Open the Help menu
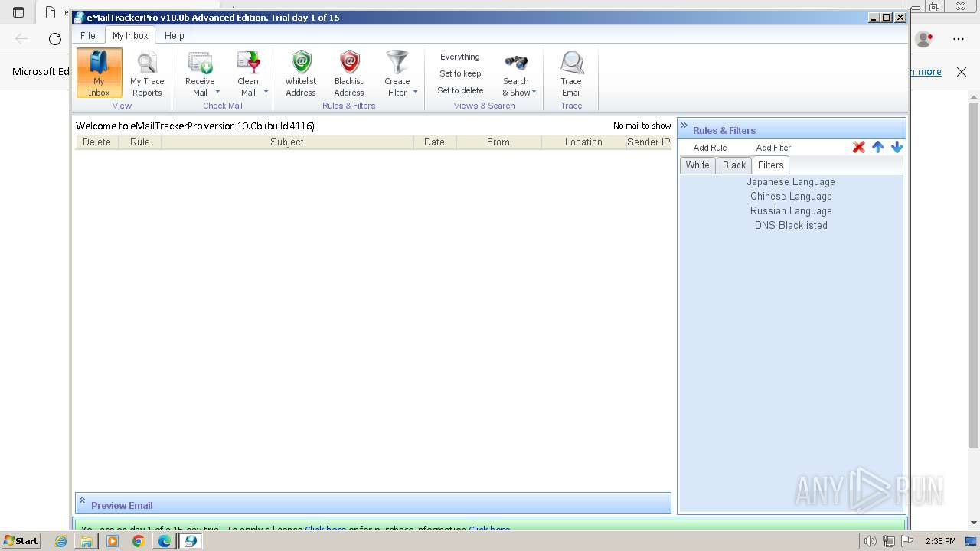This screenshot has height=551, width=980. point(175,36)
